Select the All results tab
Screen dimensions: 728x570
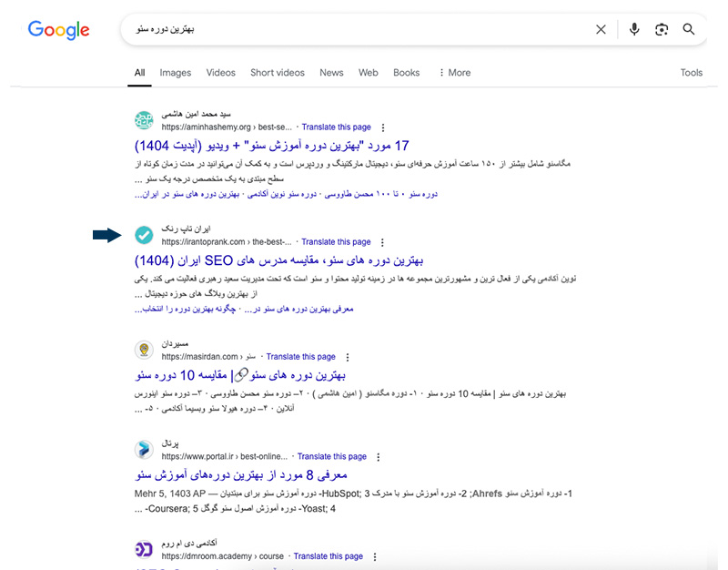(139, 73)
